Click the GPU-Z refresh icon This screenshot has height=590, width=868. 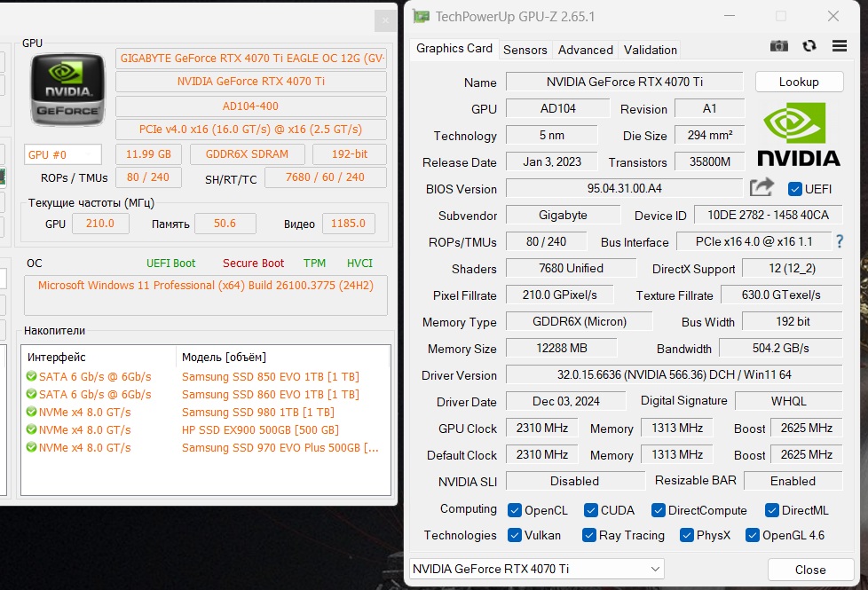tap(809, 46)
